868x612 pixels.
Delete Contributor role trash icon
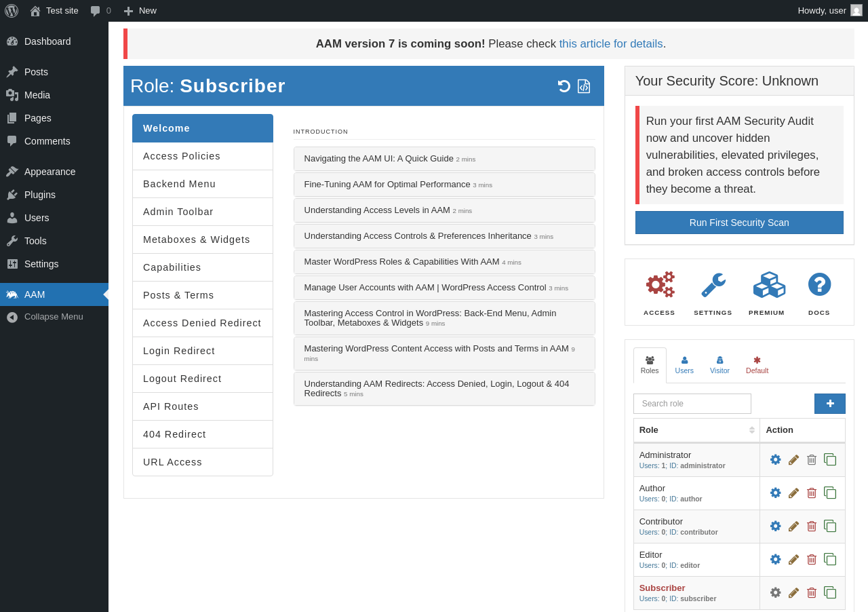point(812,526)
